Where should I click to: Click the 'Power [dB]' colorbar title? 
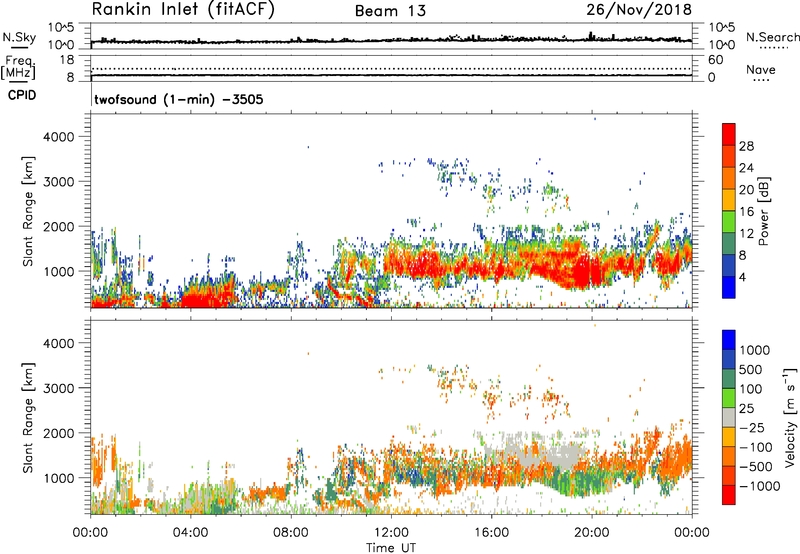[764, 211]
